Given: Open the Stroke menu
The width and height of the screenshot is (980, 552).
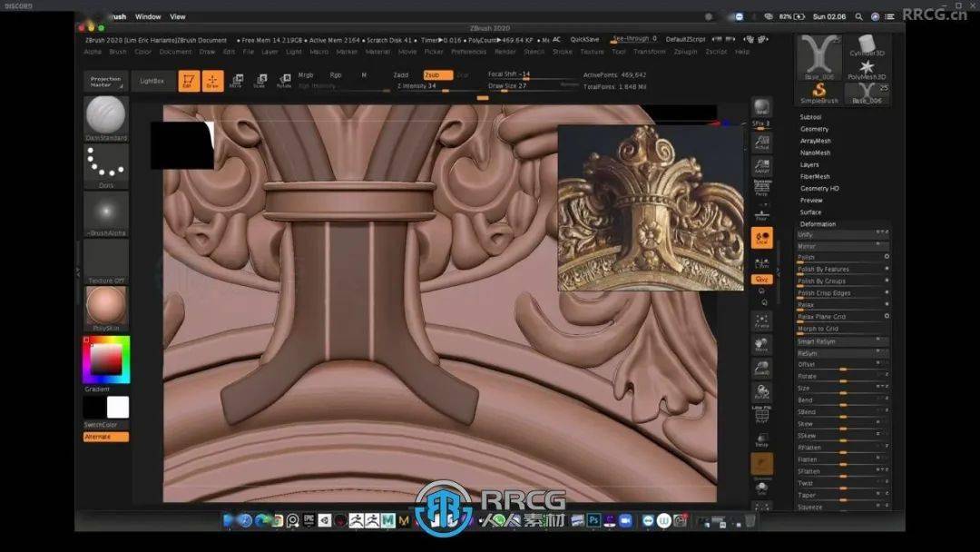Looking at the screenshot, I should click(x=563, y=52).
